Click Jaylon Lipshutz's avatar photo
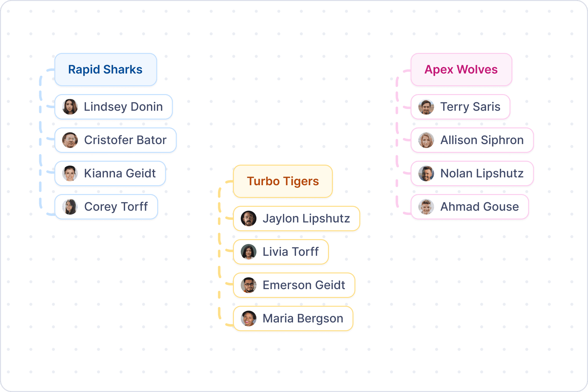Viewport: 588px width, 392px height. tap(249, 219)
